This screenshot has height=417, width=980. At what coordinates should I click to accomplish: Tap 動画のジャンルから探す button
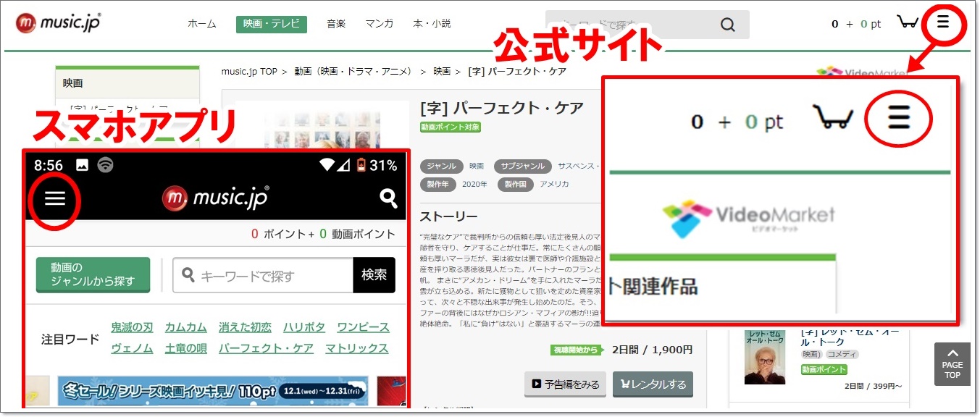tap(93, 275)
